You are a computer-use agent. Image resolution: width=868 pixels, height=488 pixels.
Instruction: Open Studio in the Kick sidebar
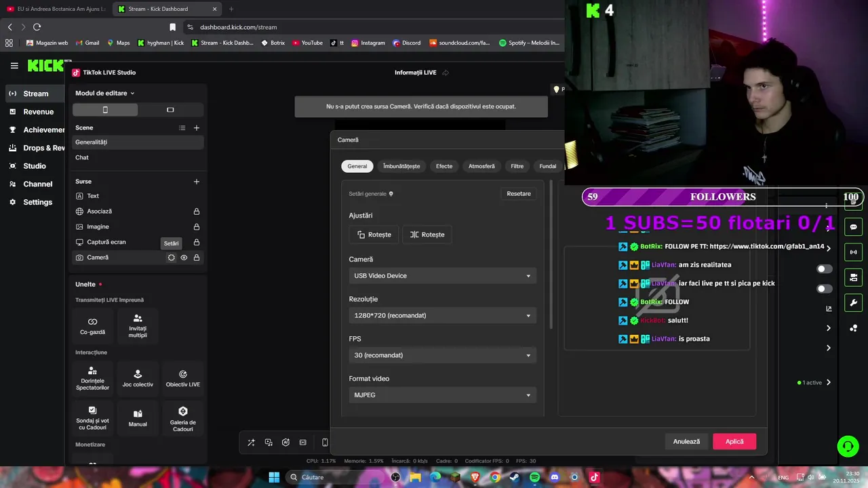point(35,166)
